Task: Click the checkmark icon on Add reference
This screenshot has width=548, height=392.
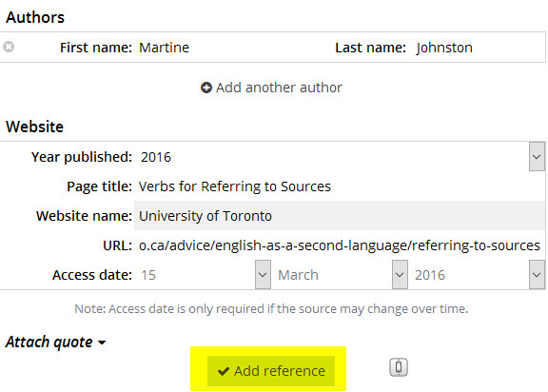Action: click(x=224, y=371)
